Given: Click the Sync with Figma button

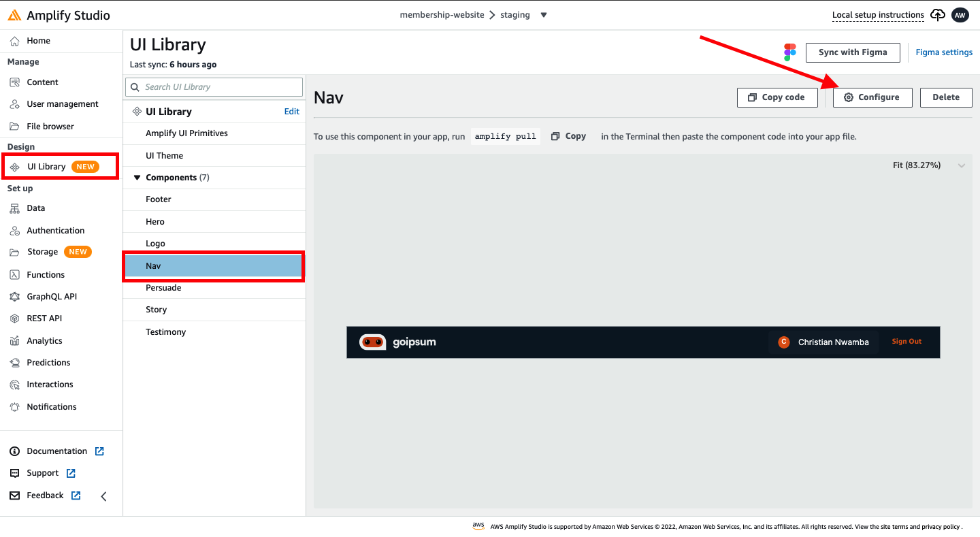Looking at the screenshot, I should (853, 52).
